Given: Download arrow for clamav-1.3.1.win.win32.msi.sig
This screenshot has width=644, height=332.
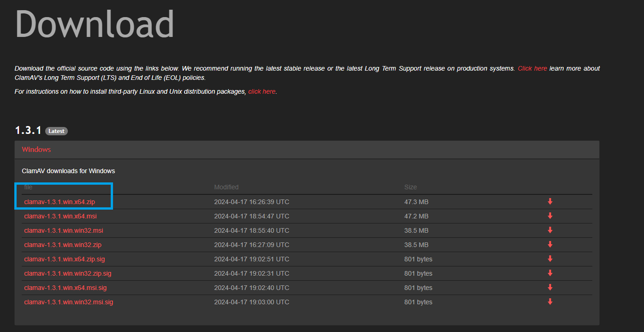Looking at the screenshot, I should point(550,302).
